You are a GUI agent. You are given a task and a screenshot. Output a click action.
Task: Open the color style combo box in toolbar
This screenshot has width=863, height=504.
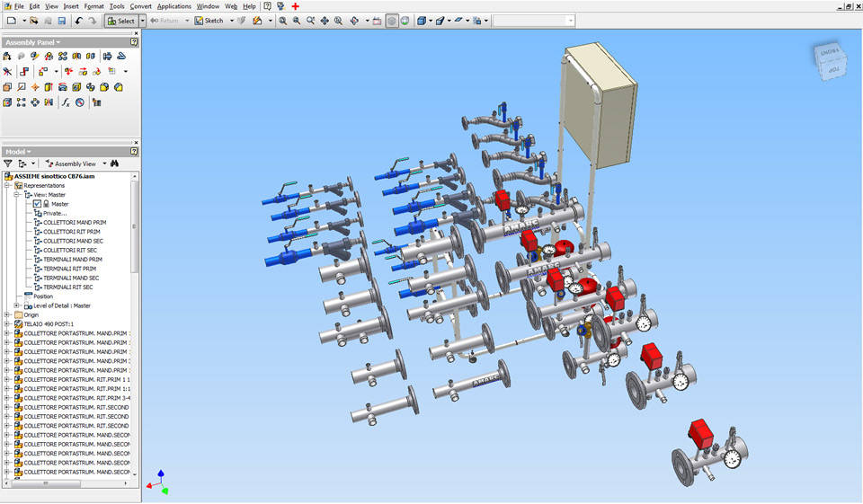533,21
